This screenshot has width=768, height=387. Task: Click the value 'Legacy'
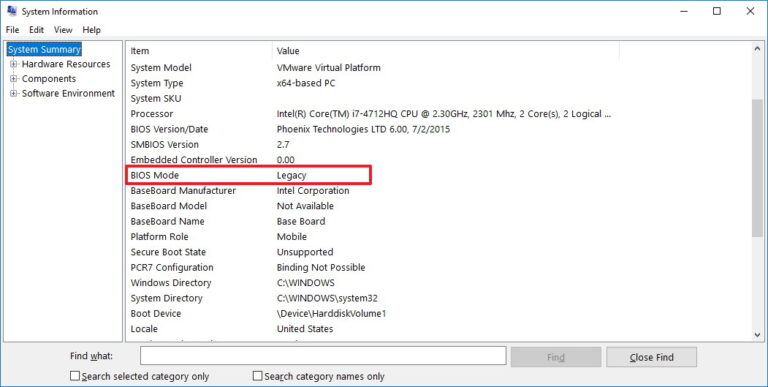pyautogui.click(x=291, y=176)
